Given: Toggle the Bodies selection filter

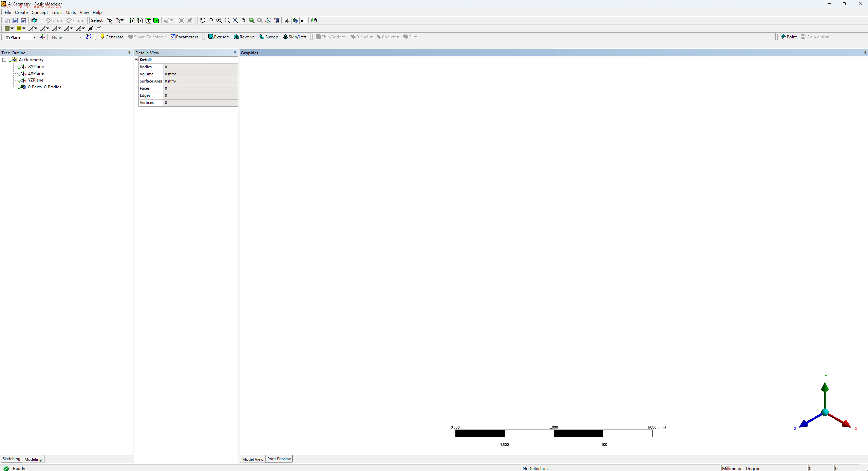Looking at the screenshot, I should [x=156, y=20].
